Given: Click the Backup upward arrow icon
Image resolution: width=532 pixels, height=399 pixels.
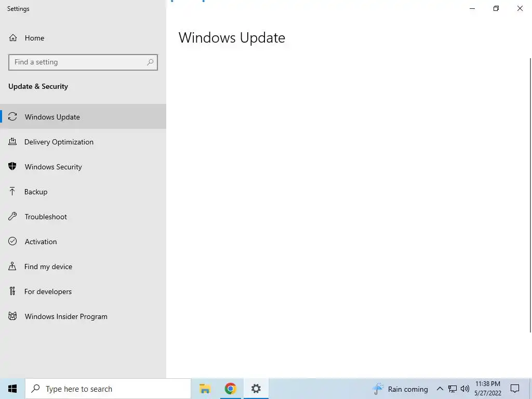Looking at the screenshot, I should tap(12, 191).
